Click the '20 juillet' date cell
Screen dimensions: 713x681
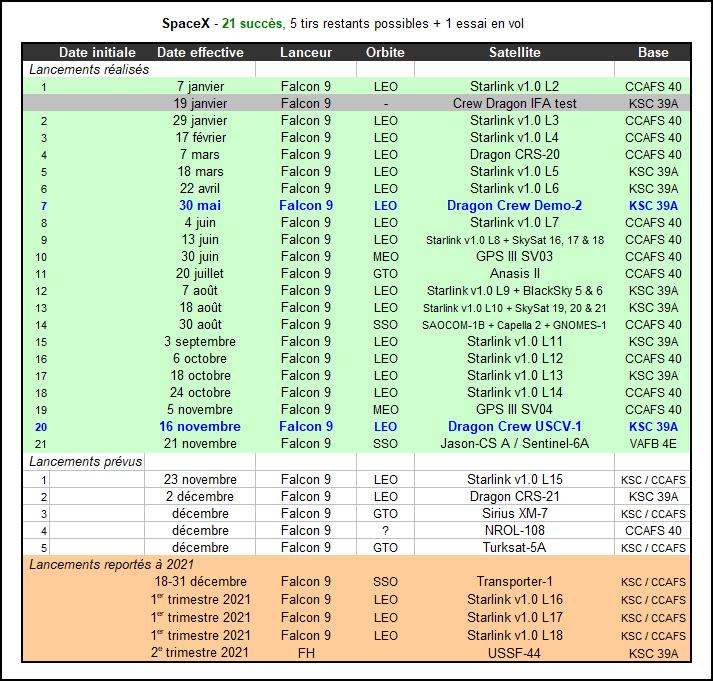tap(200, 274)
